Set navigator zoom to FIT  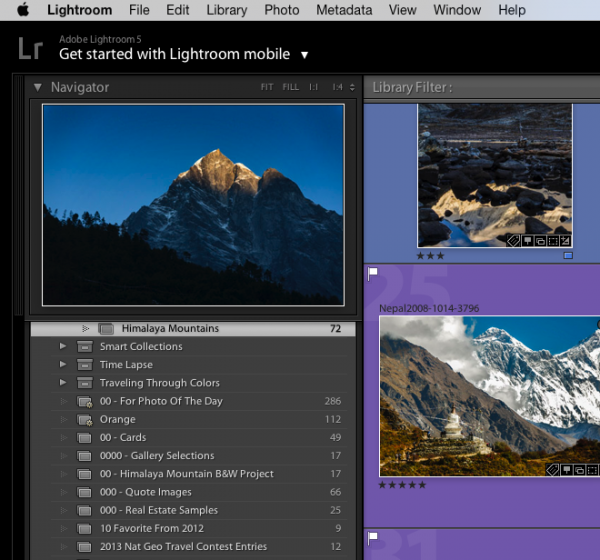click(x=266, y=88)
